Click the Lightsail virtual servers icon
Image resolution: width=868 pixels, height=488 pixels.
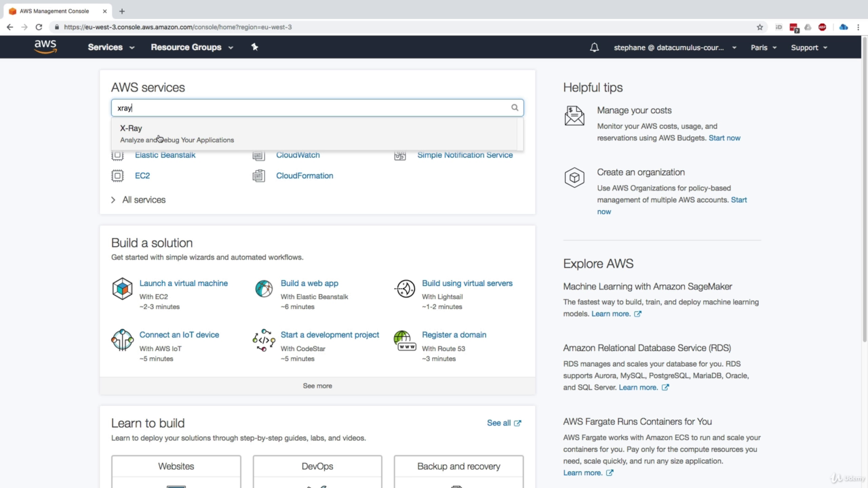(x=405, y=289)
